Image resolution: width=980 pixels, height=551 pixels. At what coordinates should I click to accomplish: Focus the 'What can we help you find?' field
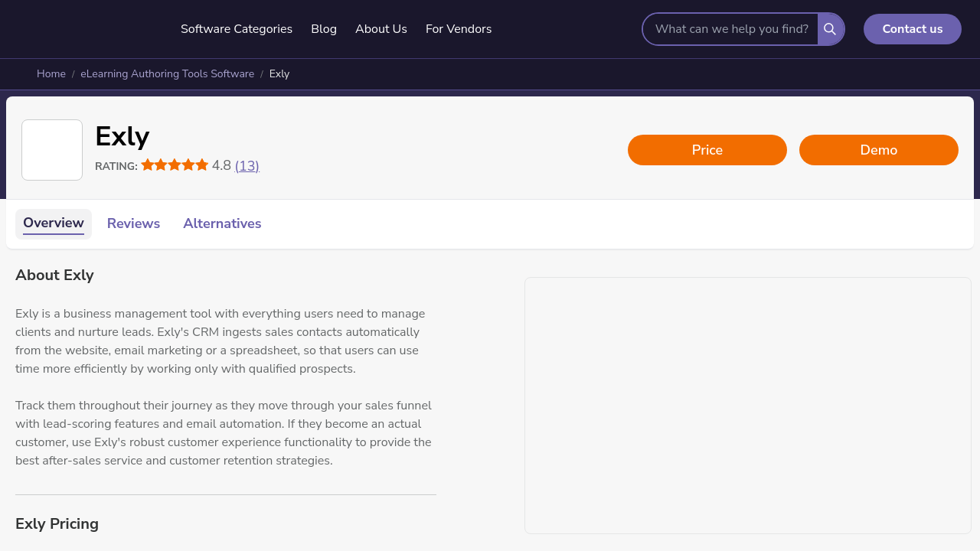tap(731, 29)
